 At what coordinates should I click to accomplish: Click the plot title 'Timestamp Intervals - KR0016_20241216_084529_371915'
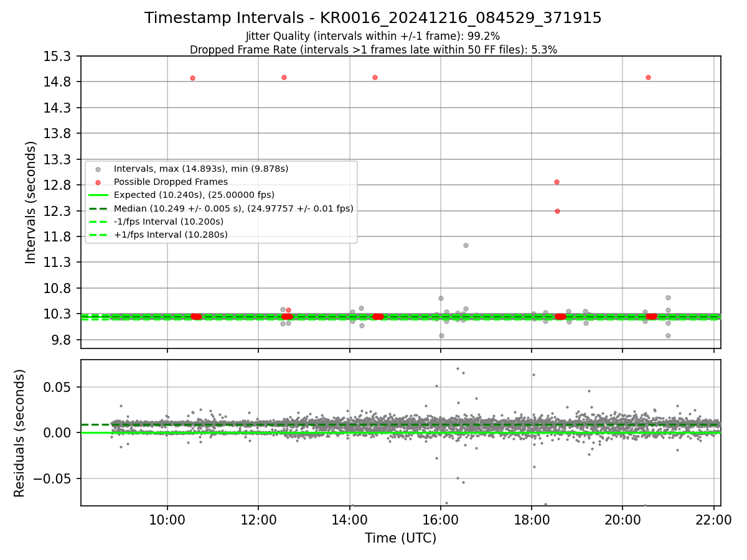point(373,18)
